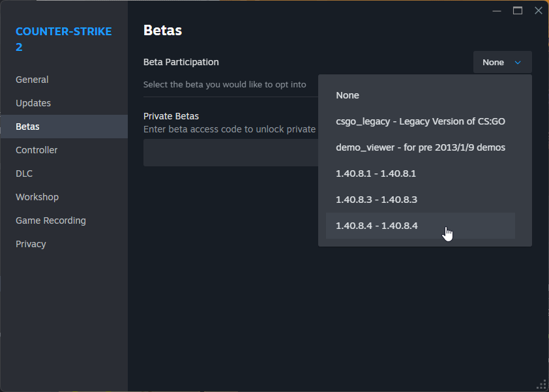Close the Counter-Strike 2 properties window
The width and height of the screenshot is (549, 392).
[538, 10]
